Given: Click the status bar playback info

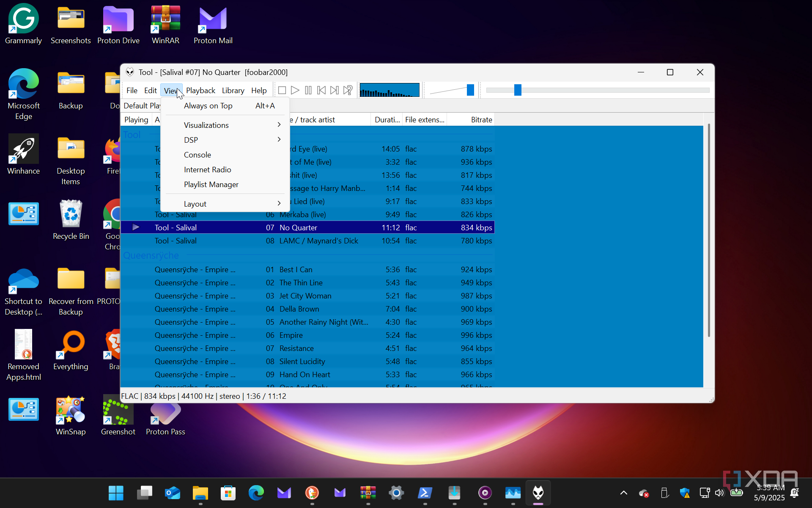Looking at the screenshot, I should coord(203,396).
